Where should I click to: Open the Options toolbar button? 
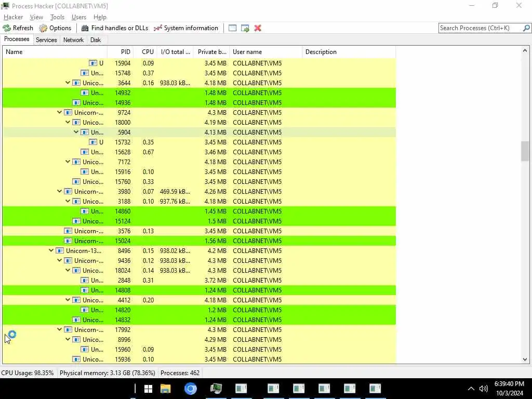pos(55,28)
